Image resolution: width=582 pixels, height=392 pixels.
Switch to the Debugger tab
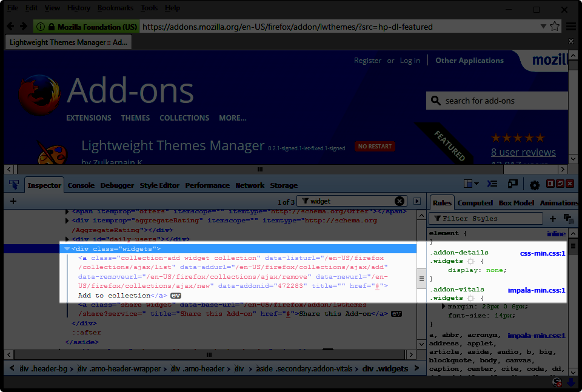[117, 185]
